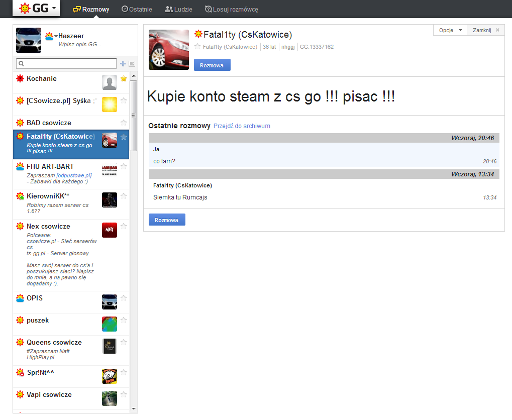Toggle favorite star for [CSowicze.pl] Syśka
The image size is (512, 420).
click(x=124, y=100)
